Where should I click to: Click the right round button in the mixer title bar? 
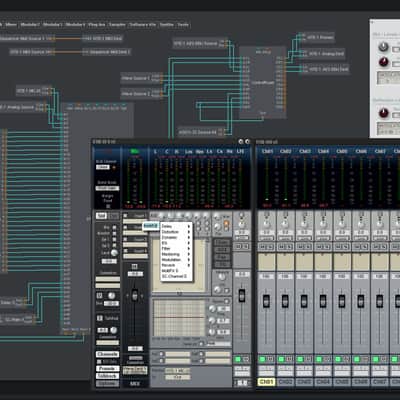(x=247, y=142)
